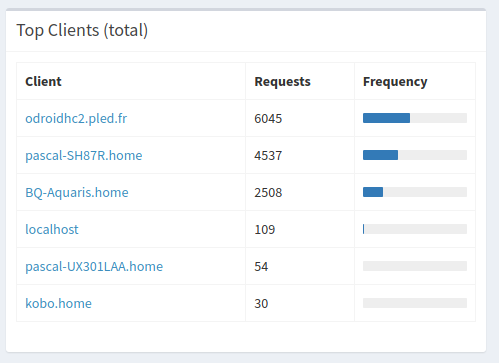Viewport: 499px width, 363px height.
Task: Click the frequency bar for kobo.home
Action: pos(415,303)
